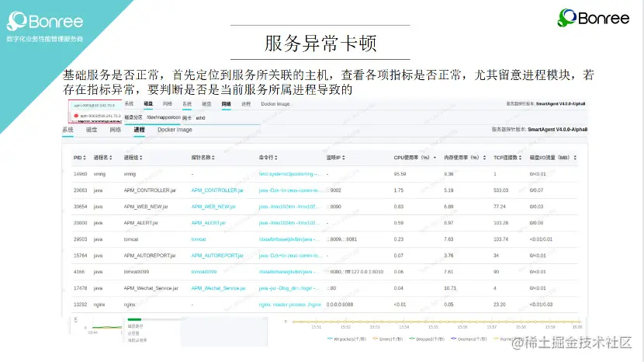Click memory usage value 10.73
Image resolution: width=644 pixels, height=362 pixels.
coord(450,288)
